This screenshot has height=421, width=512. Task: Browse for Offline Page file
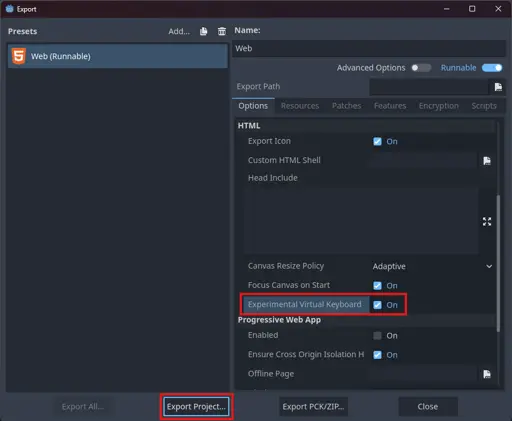487,374
